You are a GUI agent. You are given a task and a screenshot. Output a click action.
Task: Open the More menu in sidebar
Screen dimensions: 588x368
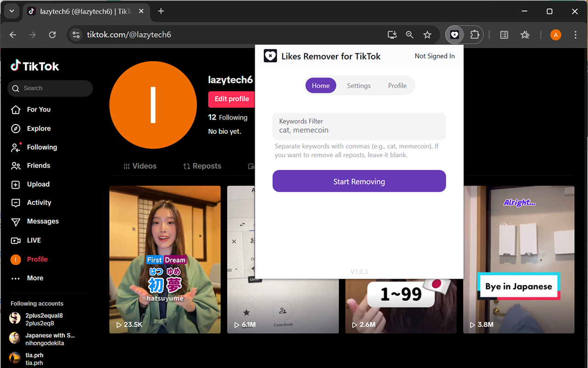[27, 278]
